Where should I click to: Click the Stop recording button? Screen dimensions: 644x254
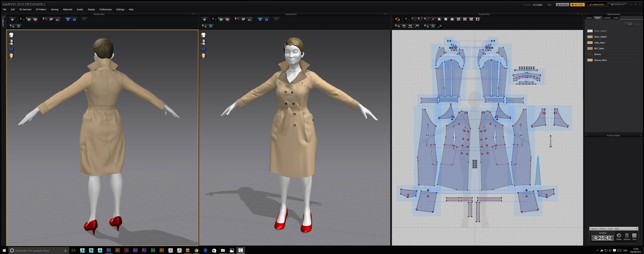tap(634, 236)
